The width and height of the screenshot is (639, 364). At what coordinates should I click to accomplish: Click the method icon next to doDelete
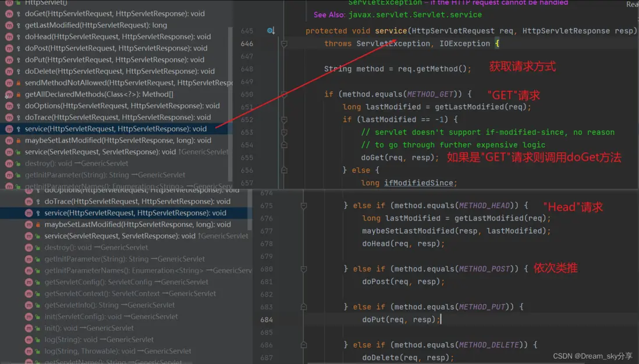(9, 72)
